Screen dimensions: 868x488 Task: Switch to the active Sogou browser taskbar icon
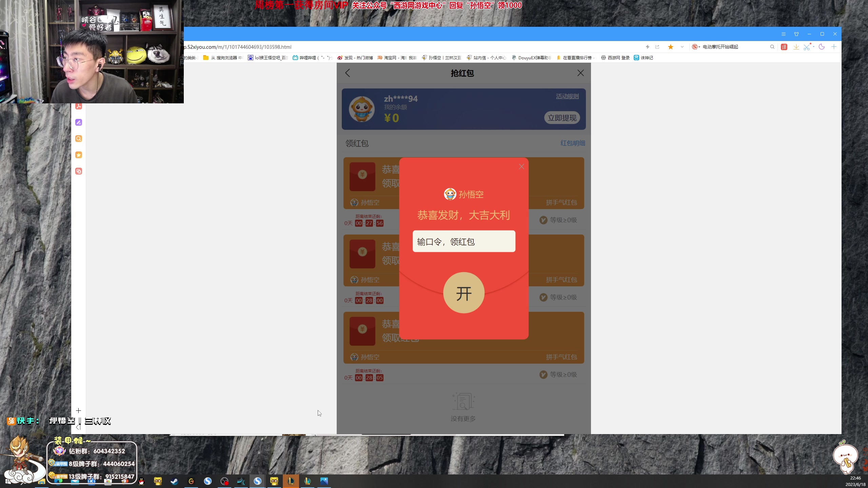[x=258, y=481]
